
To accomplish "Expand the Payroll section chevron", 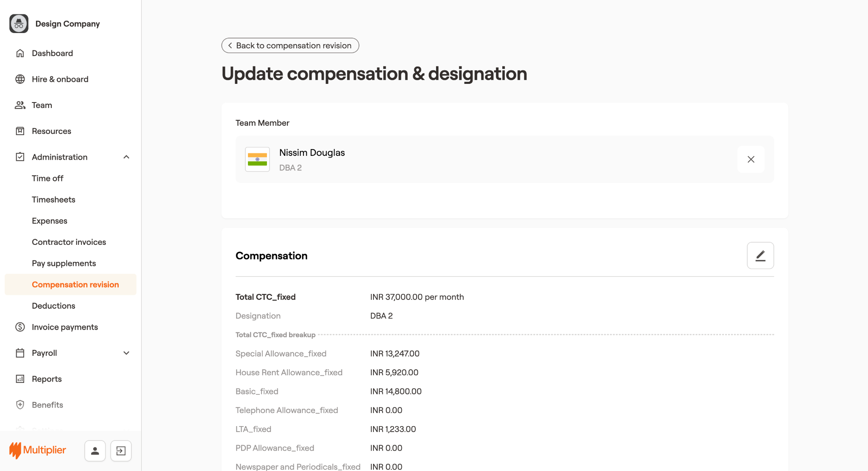I will click(x=126, y=353).
